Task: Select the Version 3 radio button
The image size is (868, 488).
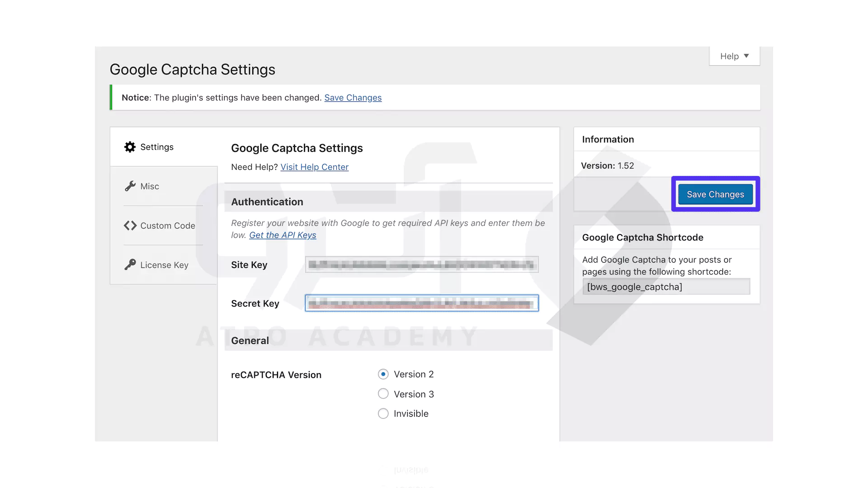Action: 383,394
